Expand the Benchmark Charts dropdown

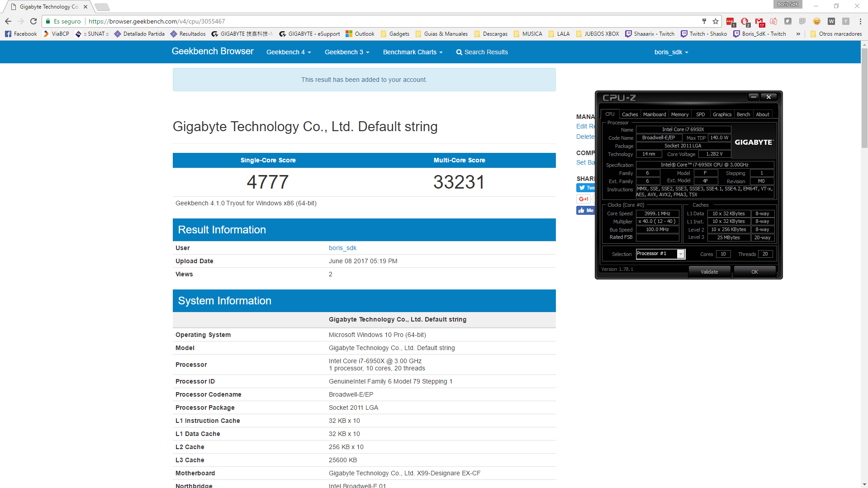[413, 52]
